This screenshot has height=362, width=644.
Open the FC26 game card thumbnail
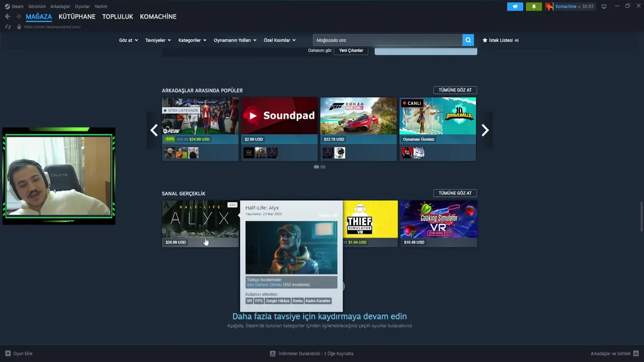[x=200, y=116]
